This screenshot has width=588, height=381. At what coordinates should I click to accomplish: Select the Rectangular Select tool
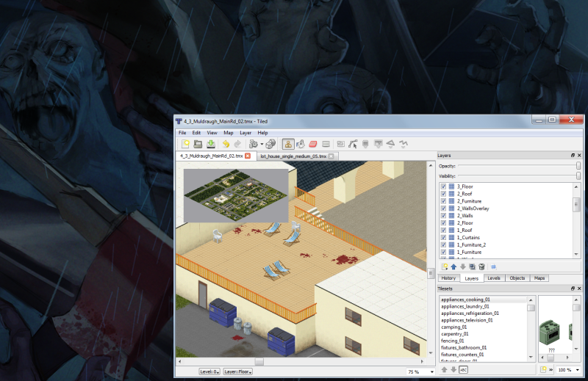[x=326, y=144]
